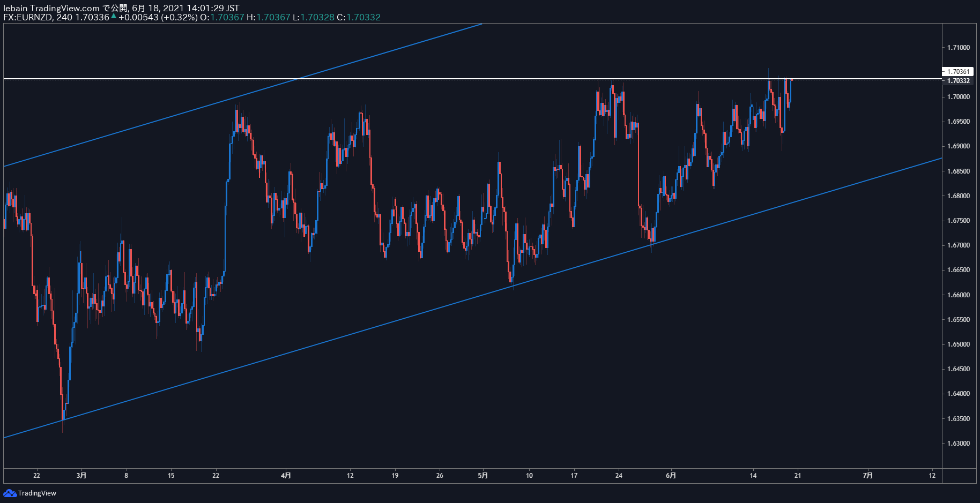Click the green up-arrow next to 1.70336
980x503 pixels.
point(114,17)
